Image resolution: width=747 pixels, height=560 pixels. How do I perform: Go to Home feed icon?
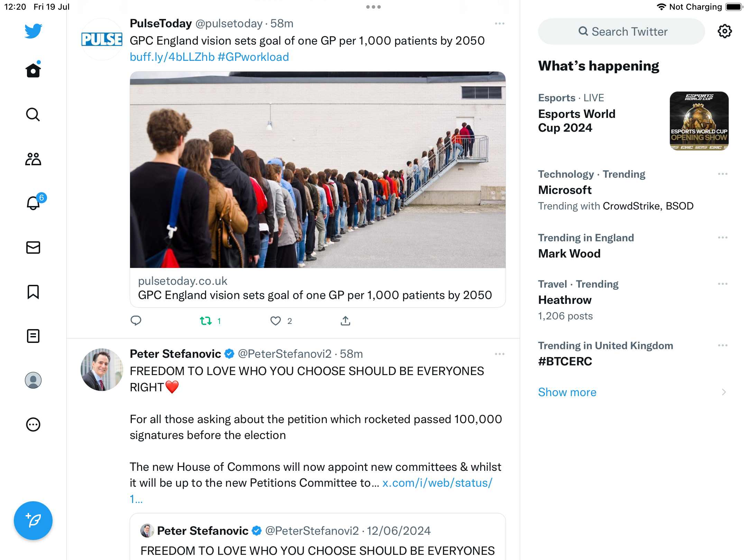tap(33, 70)
